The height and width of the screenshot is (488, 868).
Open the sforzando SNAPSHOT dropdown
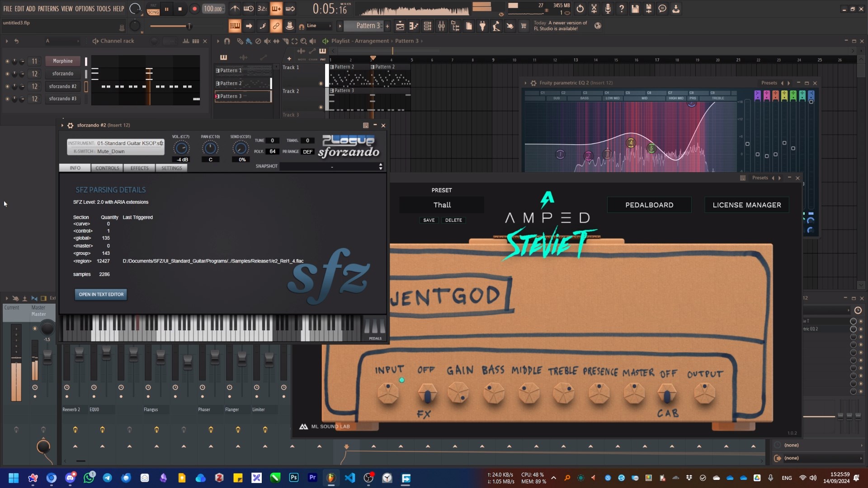pyautogui.click(x=331, y=167)
